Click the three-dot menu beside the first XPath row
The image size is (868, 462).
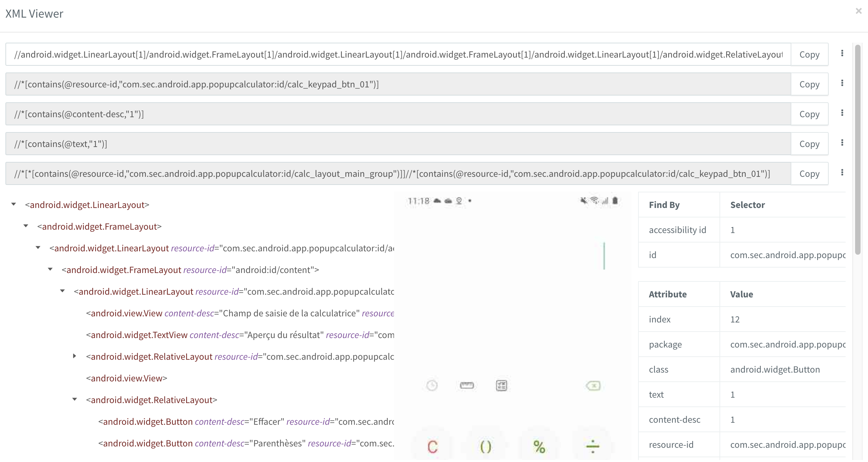(842, 54)
